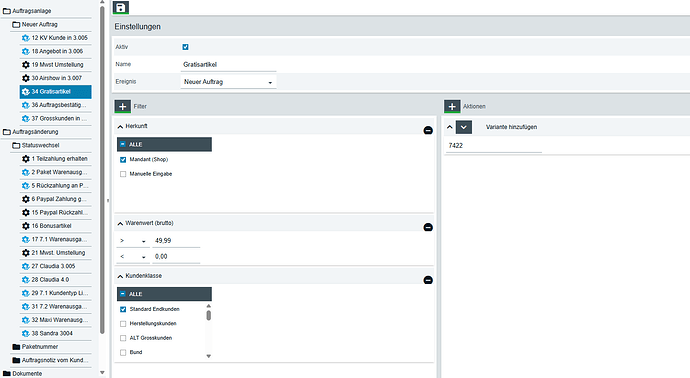Remove the Warenwert (brutto) filter minus icon
The height and width of the screenshot is (378, 690).
tap(428, 227)
